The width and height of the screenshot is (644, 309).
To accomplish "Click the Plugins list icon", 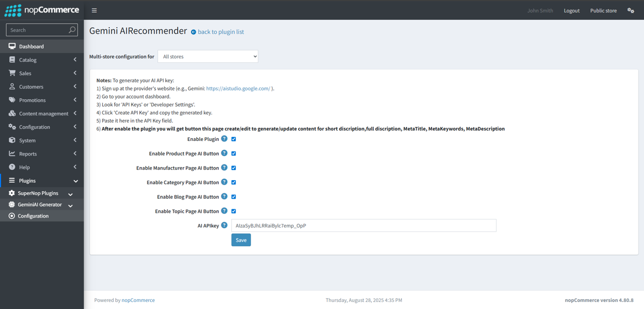I will (12, 180).
